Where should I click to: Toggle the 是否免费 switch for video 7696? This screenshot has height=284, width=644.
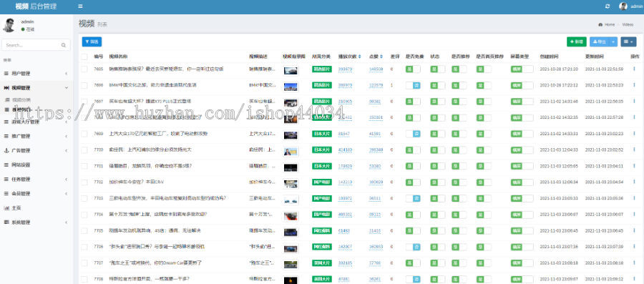pos(413,85)
